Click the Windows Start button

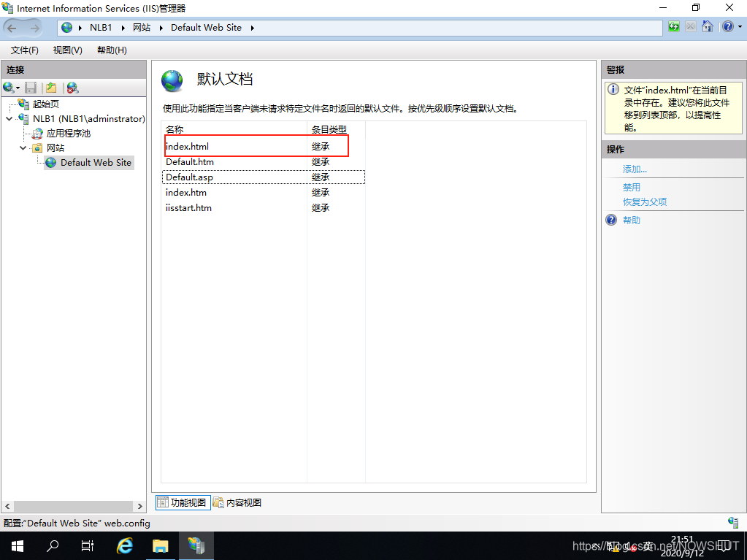[x=17, y=545]
